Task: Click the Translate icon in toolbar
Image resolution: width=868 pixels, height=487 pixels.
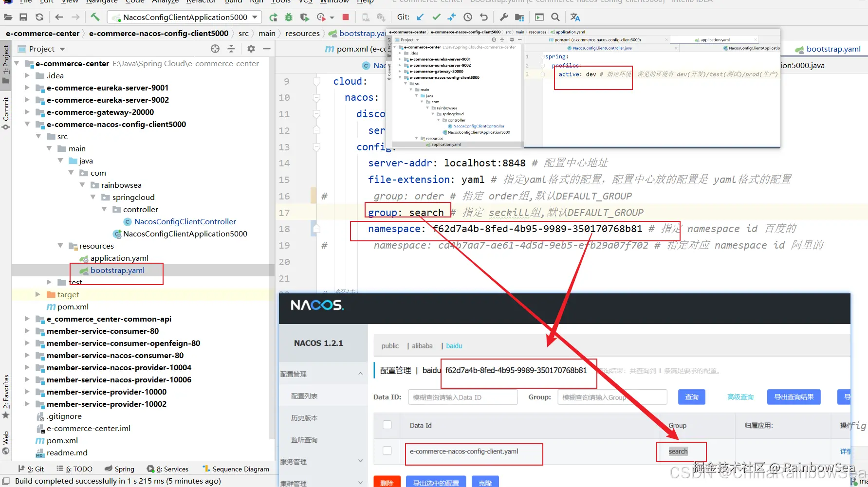Action: 575,18
